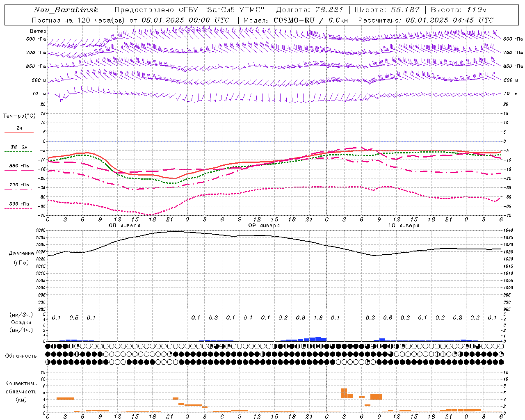Click the '10 января' date label
Image resolution: width=525 pixels, height=420 pixels.
click(404, 226)
